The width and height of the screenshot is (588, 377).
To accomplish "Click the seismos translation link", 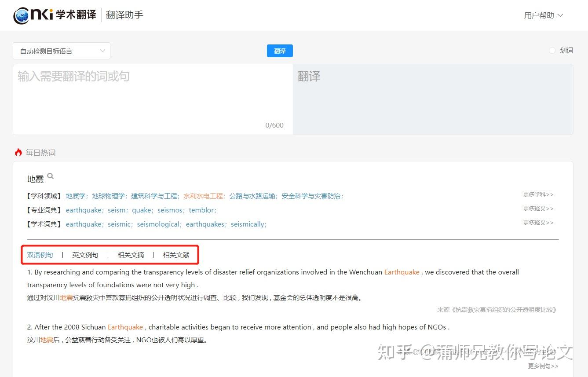I will pyautogui.click(x=170, y=210).
